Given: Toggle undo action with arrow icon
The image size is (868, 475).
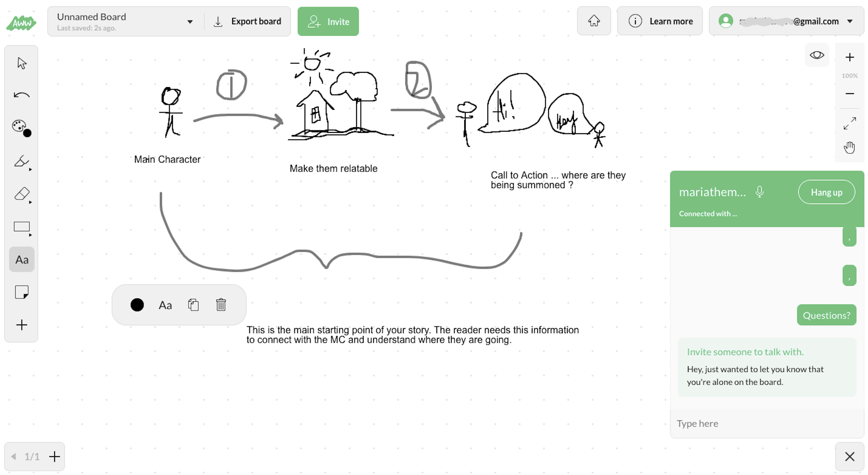Looking at the screenshot, I should (22, 95).
